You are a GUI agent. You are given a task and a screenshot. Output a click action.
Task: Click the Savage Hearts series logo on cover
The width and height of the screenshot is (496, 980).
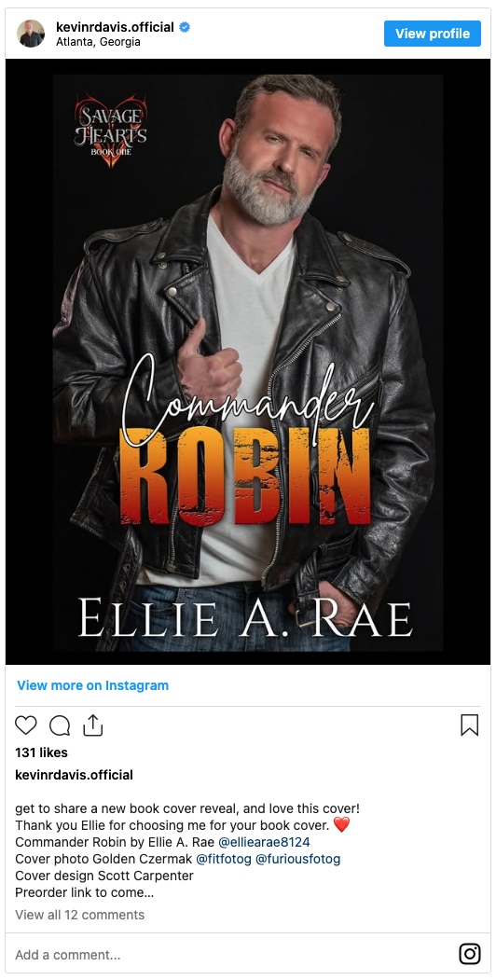coord(111,131)
